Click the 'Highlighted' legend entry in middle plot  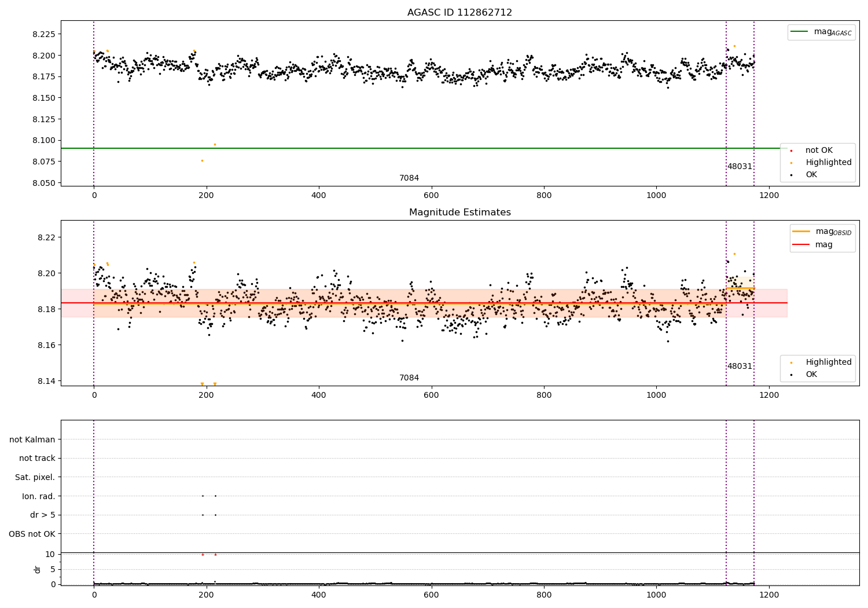[828, 362]
